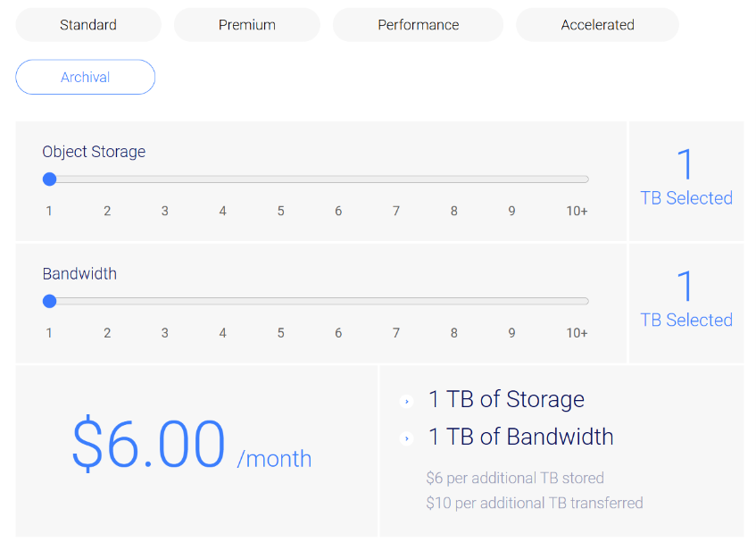Set Bandwidth slider to 3
Image resolution: width=756 pixels, height=550 pixels.
pos(165,302)
